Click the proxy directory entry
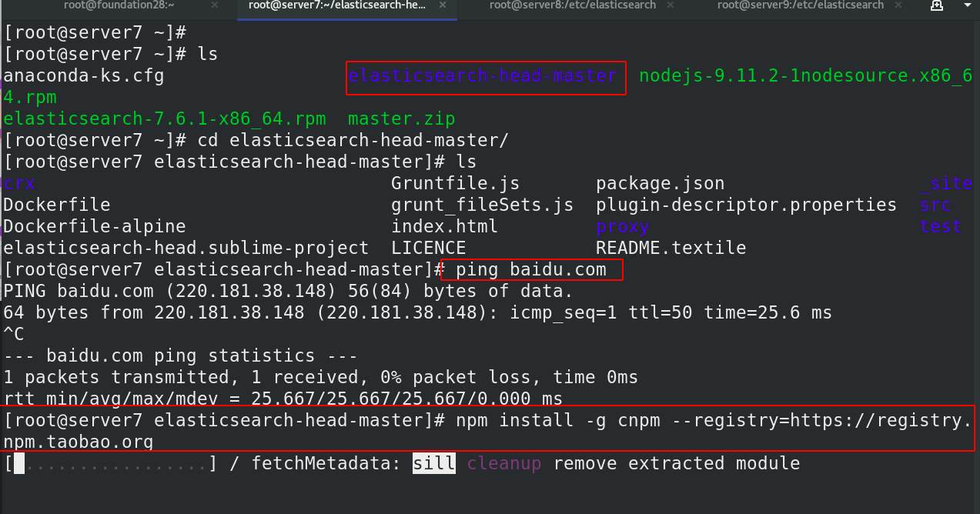 (x=623, y=227)
